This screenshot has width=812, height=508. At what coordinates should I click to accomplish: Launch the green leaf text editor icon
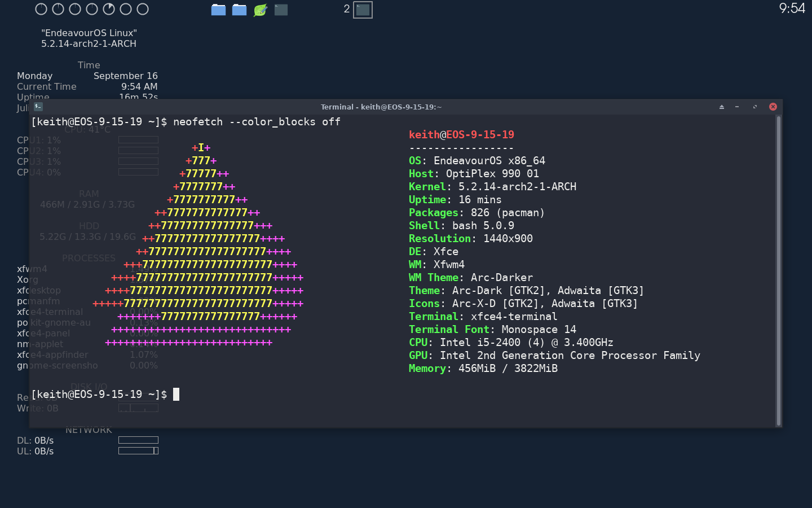tap(261, 10)
